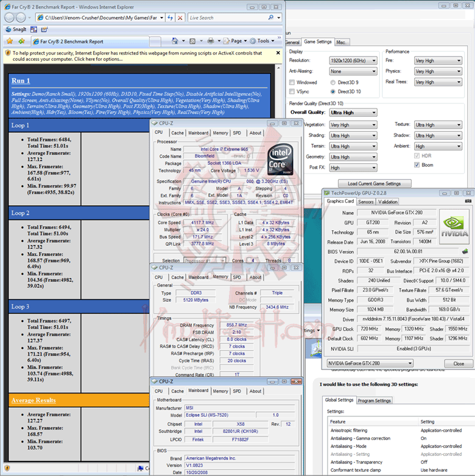The image size is (475, 476).
Task: Click the CPU-Z title bar icon of top window
Action: [x=154, y=123]
